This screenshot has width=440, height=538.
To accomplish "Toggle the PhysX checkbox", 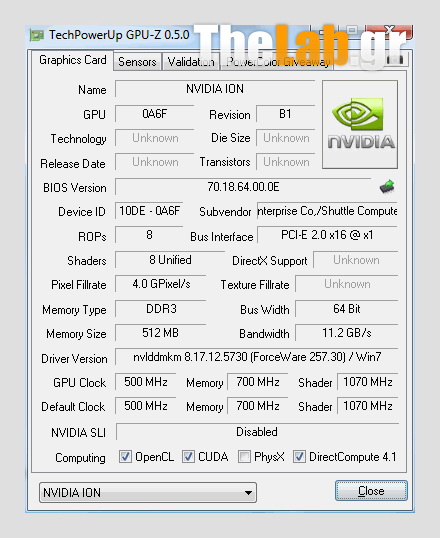I will 244,457.
